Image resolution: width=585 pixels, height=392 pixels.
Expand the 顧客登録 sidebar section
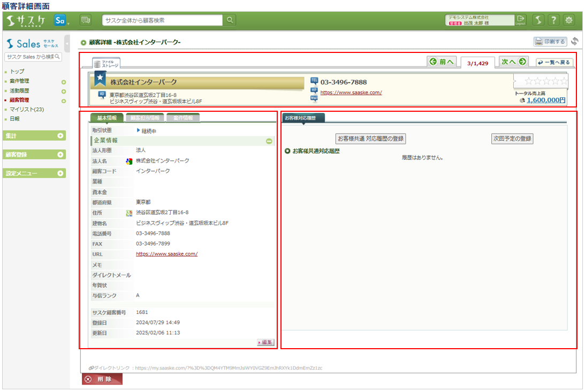click(34, 154)
